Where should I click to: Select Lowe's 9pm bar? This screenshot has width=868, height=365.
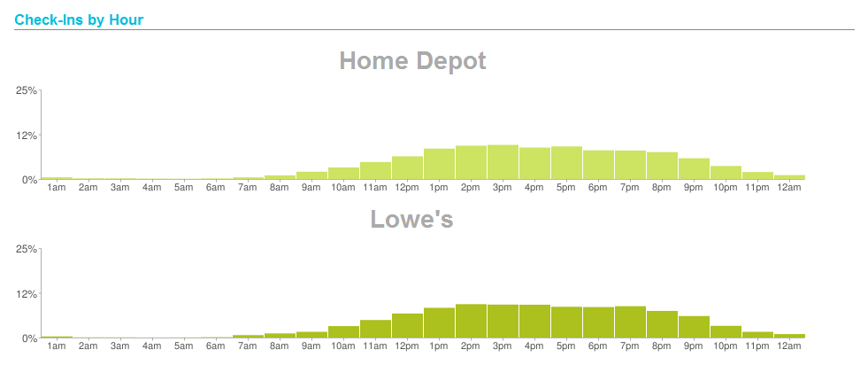click(x=694, y=327)
